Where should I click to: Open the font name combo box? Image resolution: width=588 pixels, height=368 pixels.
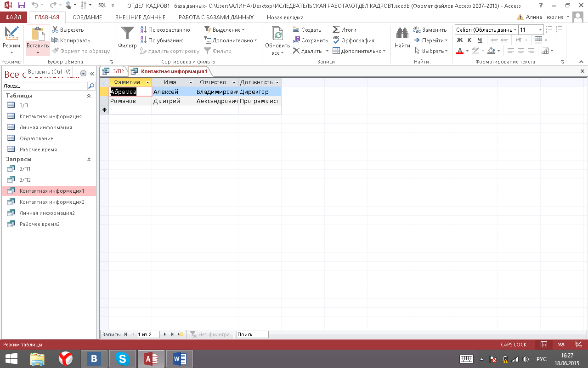(x=486, y=30)
